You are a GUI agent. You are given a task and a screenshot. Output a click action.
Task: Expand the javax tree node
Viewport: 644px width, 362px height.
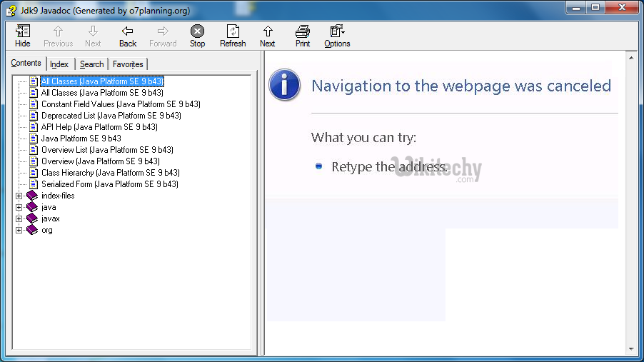[x=19, y=218]
